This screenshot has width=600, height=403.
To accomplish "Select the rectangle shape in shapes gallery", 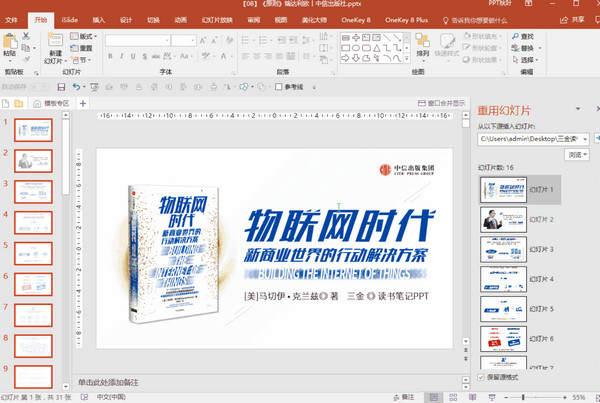I will 346,48.
